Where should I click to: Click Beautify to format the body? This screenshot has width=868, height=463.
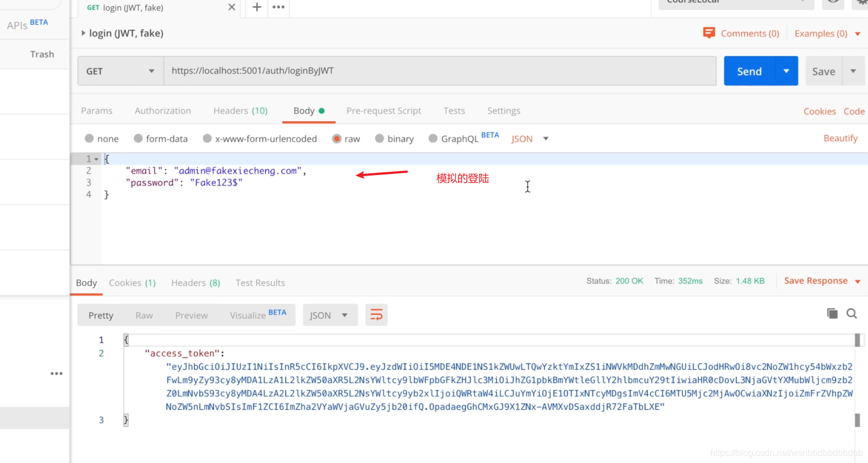(x=841, y=138)
